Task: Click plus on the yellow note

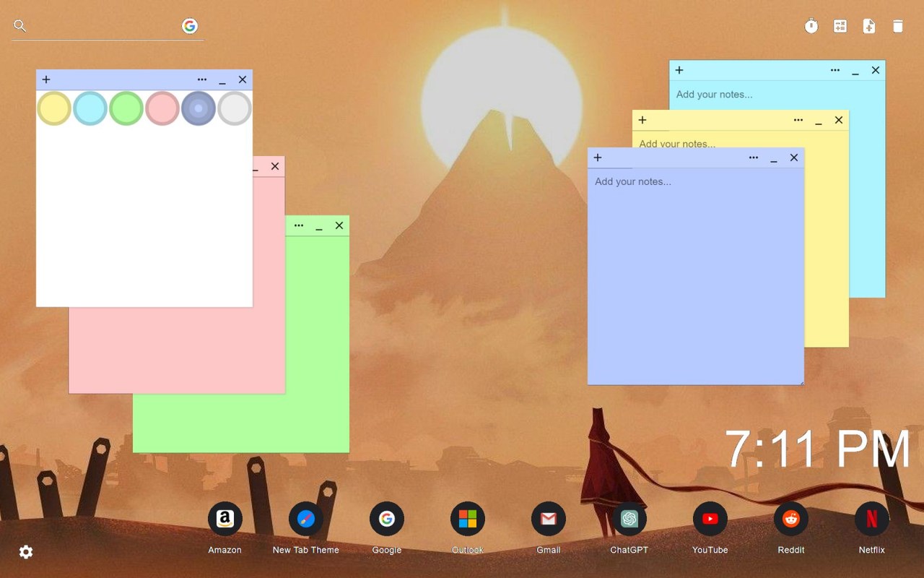Action: 642,120
